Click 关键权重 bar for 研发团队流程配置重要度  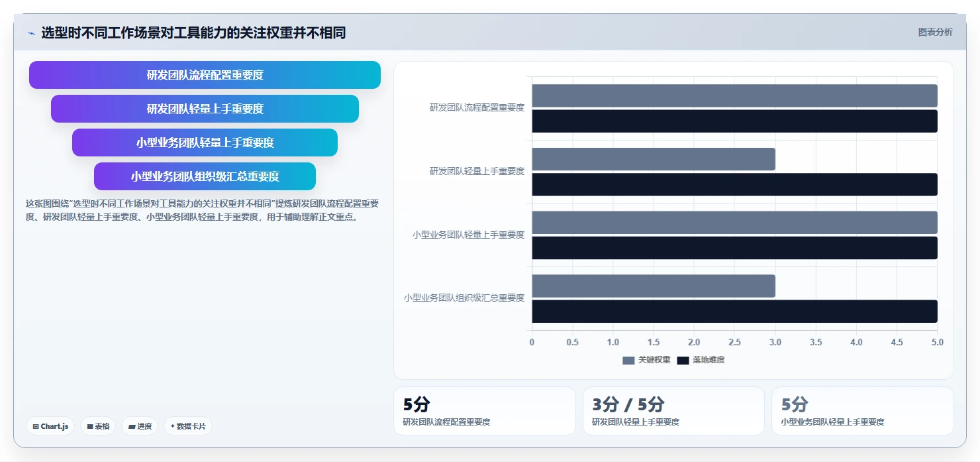(734, 95)
